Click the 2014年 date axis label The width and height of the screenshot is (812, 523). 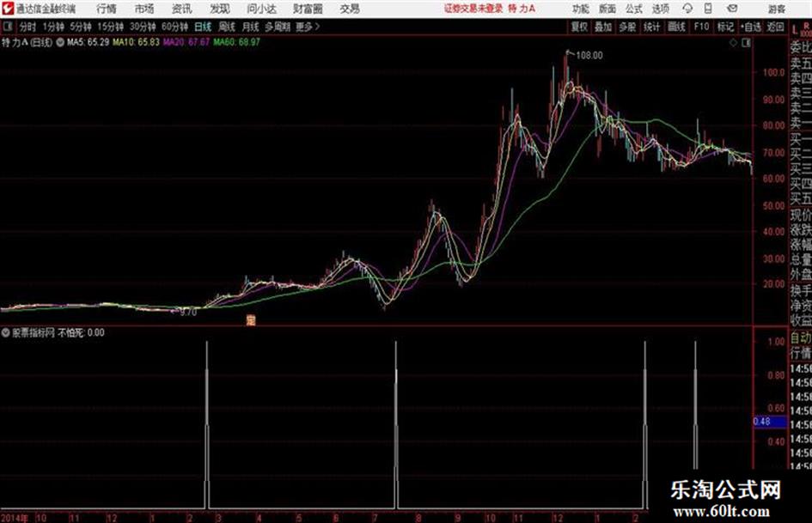15,518
